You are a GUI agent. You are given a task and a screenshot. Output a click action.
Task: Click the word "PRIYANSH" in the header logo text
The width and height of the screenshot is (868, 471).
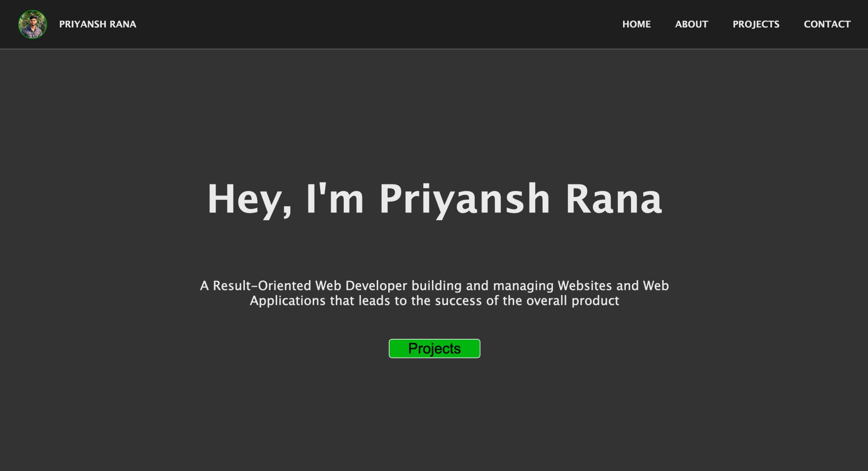(x=83, y=24)
